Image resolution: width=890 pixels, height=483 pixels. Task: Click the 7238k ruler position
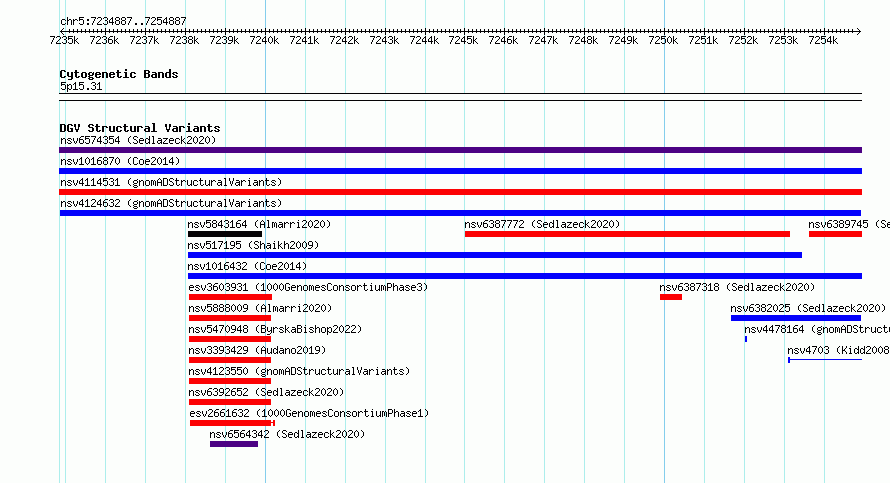click(184, 40)
